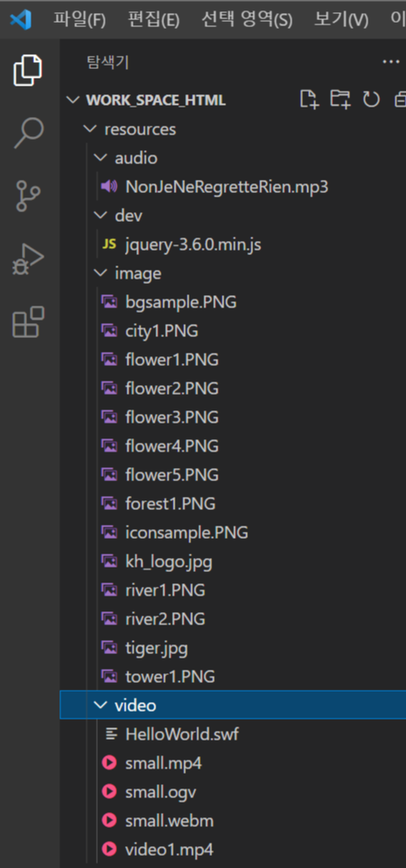Click image icon beside iconsample.PNG
Viewport: 406px width, 868px height.
(109, 533)
